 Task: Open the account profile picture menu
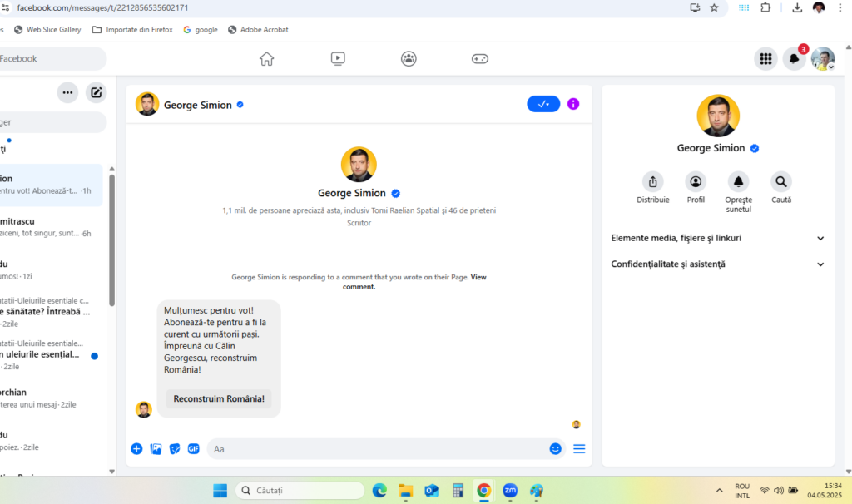pos(823,59)
